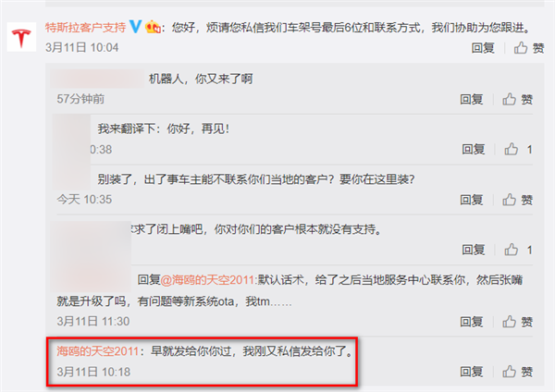
Task: Reply to the 机器人，你又来了啊 comment
Action: pos(472,100)
